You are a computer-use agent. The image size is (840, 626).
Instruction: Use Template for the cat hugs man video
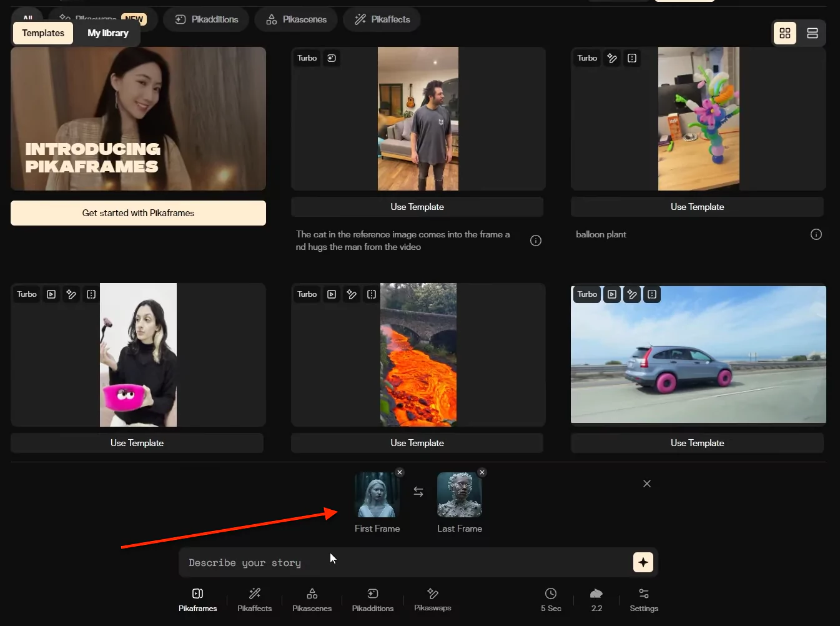[x=417, y=207]
